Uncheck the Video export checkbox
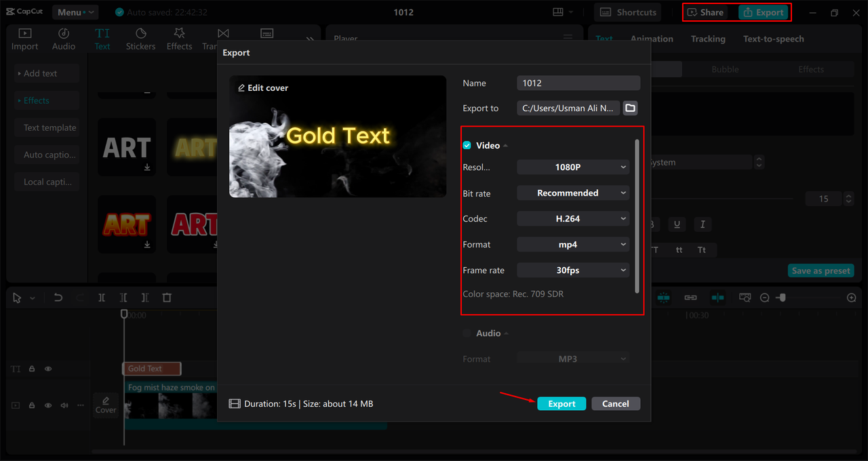Screen dimensions: 868x461 pyautogui.click(x=467, y=146)
